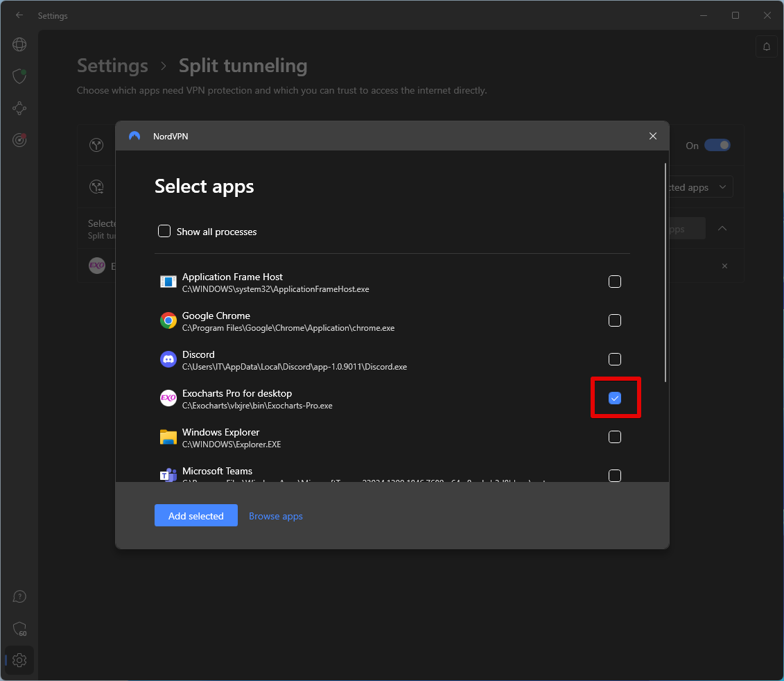Click the Microsoft Teams app icon
Viewport: 784px width, 681px height.
(x=168, y=474)
